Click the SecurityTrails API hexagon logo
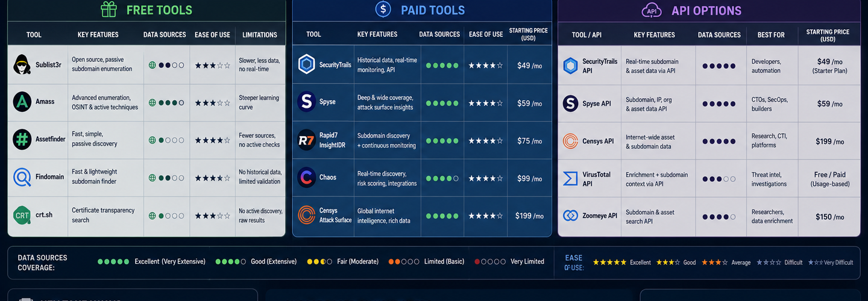The image size is (868, 301). click(x=570, y=66)
